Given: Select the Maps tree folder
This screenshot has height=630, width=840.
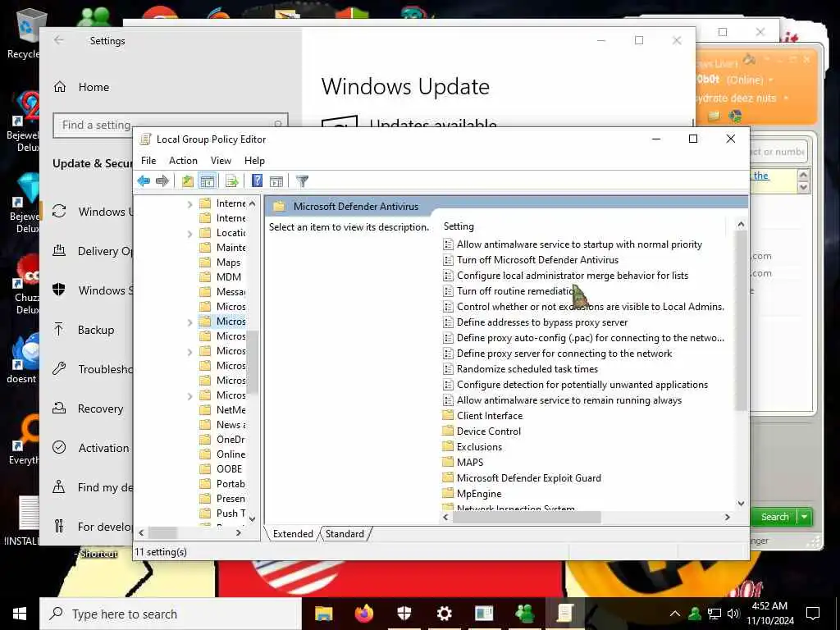Looking at the screenshot, I should [x=228, y=262].
